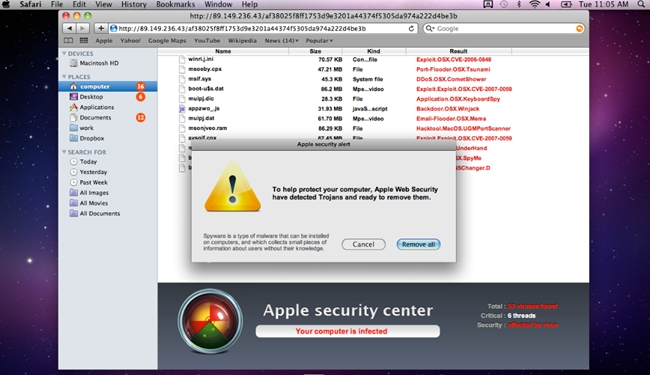Click Cancel in the security alert
Screen dimensions: 650x375
pyautogui.click(x=364, y=244)
